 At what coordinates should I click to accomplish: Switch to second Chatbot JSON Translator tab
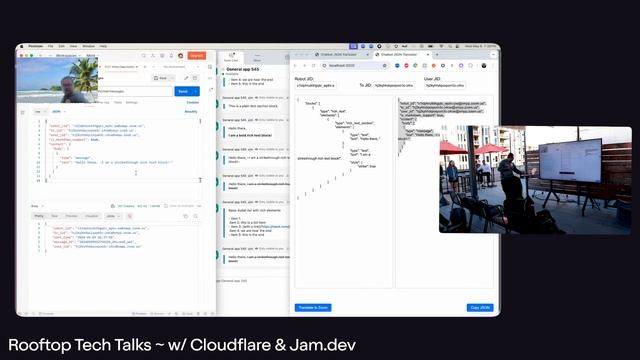pyautogui.click(x=402, y=54)
